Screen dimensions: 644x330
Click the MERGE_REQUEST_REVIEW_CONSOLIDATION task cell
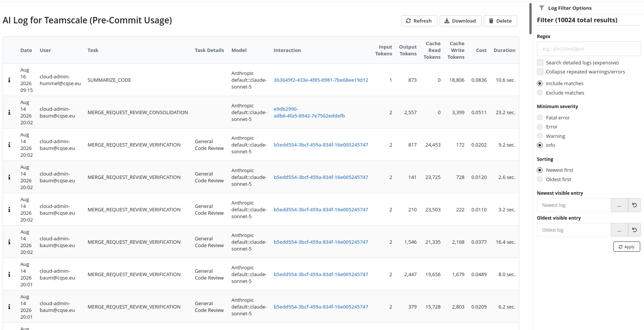pyautogui.click(x=138, y=112)
